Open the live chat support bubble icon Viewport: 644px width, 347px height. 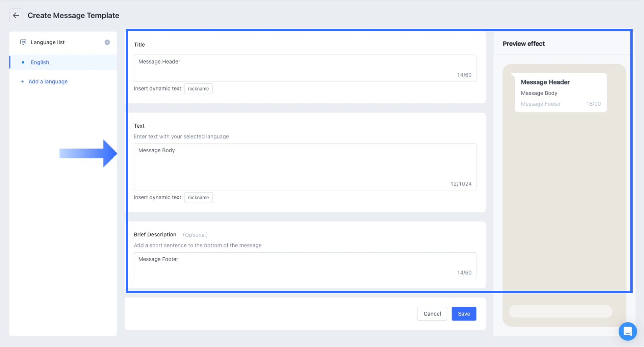[627, 331]
